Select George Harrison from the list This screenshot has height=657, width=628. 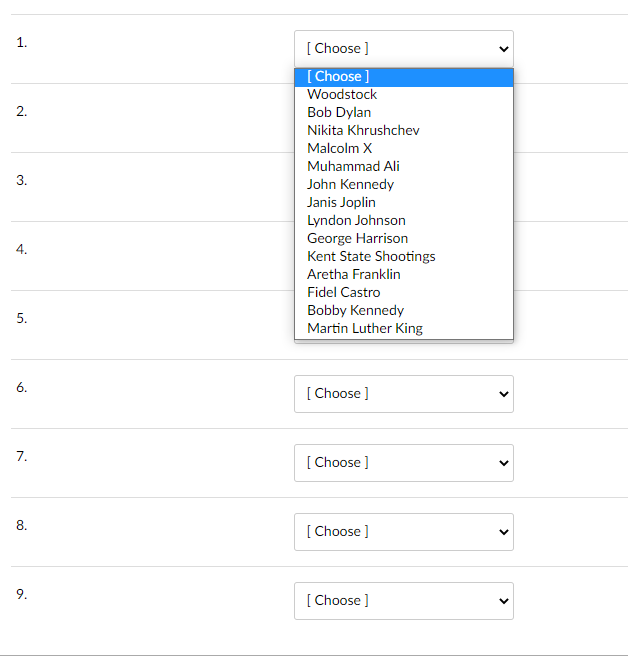pyautogui.click(x=357, y=238)
